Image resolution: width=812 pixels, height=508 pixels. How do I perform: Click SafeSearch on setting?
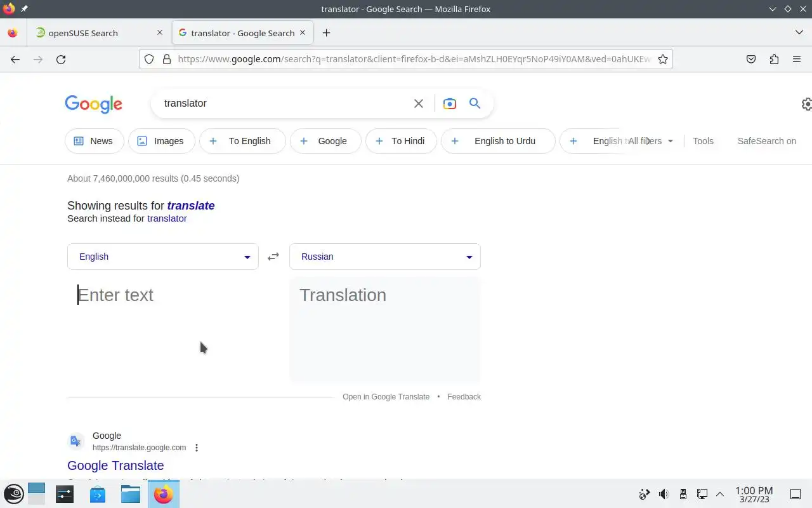[x=766, y=141]
